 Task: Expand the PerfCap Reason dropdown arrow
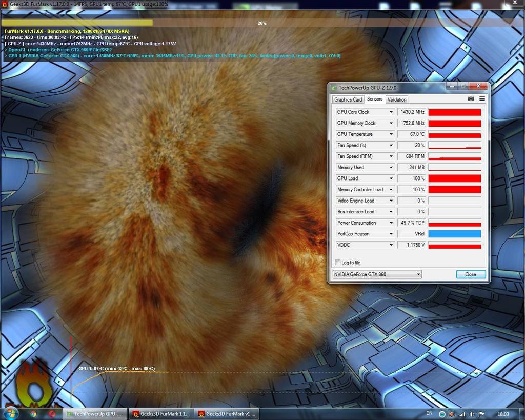(391, 234)
